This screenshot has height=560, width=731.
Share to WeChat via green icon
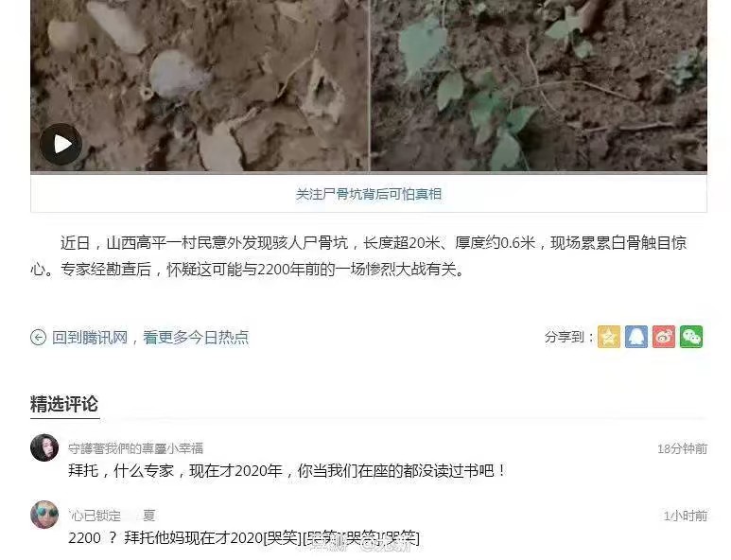(x=691, y=337)
